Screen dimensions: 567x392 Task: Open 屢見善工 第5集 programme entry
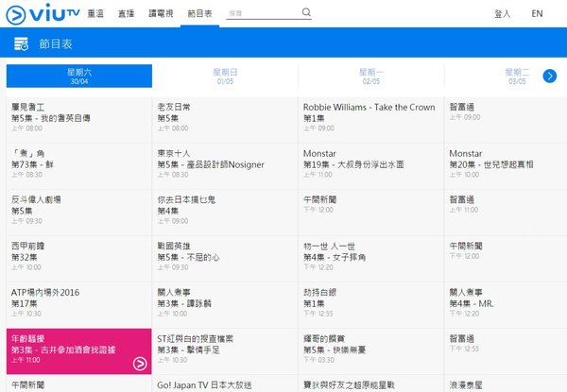pyautogui.click(x=79, y=120)
